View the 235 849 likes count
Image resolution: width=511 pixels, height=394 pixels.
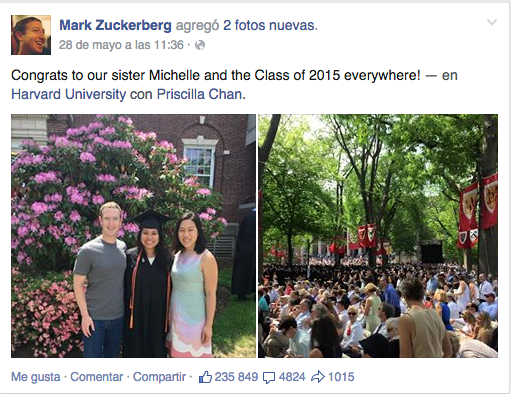pyautogui.click(x=236, y=377)
